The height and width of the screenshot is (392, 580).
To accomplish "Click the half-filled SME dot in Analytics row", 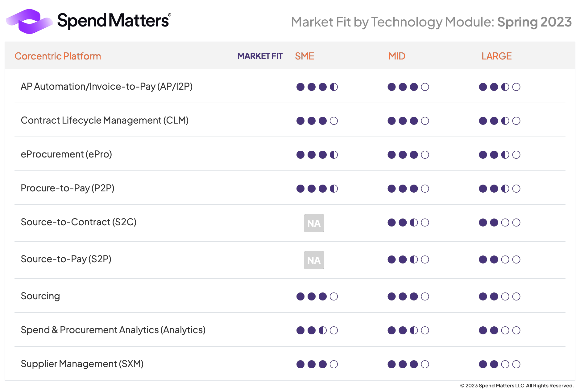I will 323,330.
